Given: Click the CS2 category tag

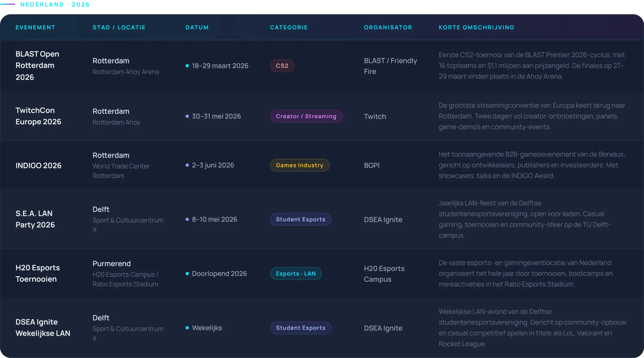Looking at the screenshot, I should (x=282, y=66).
